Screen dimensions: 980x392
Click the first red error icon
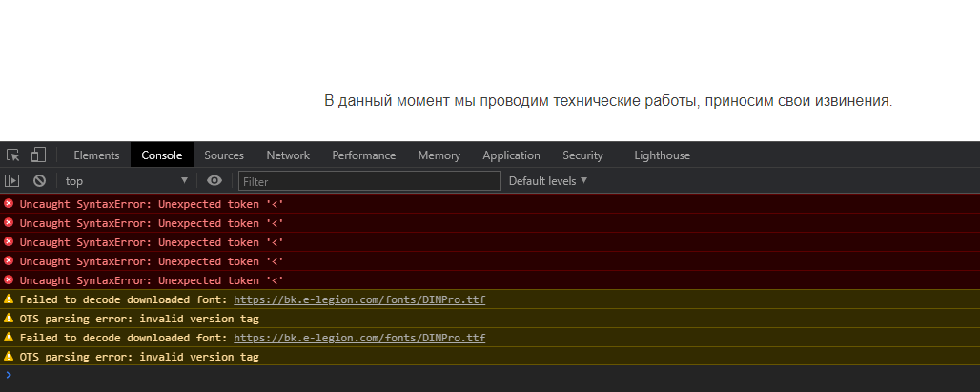pos(9,204)
